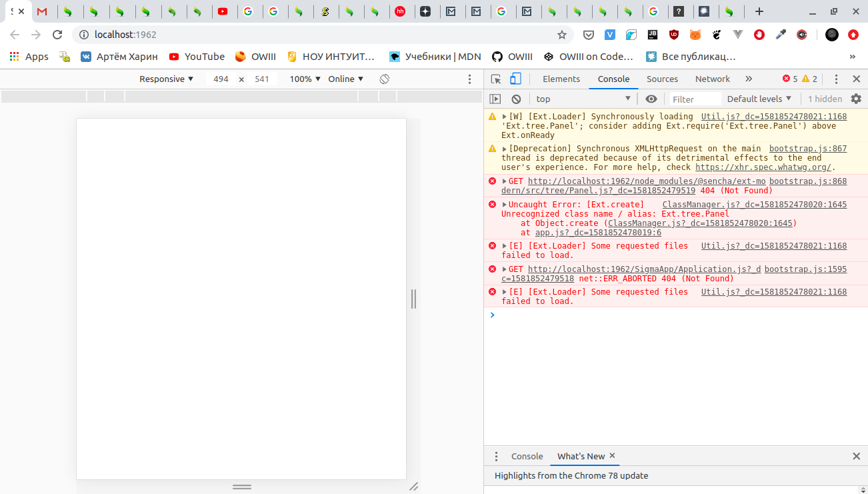
Task: Go back to previous page
Action: pyautogui.click(x=15, y=35)
